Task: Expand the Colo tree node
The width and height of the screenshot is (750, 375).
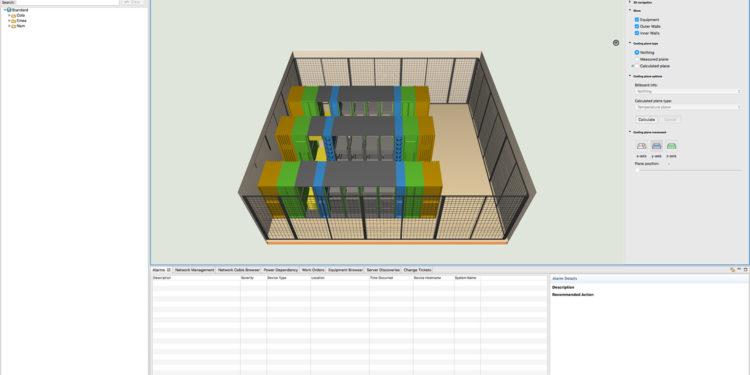Action: click(9, 15)
